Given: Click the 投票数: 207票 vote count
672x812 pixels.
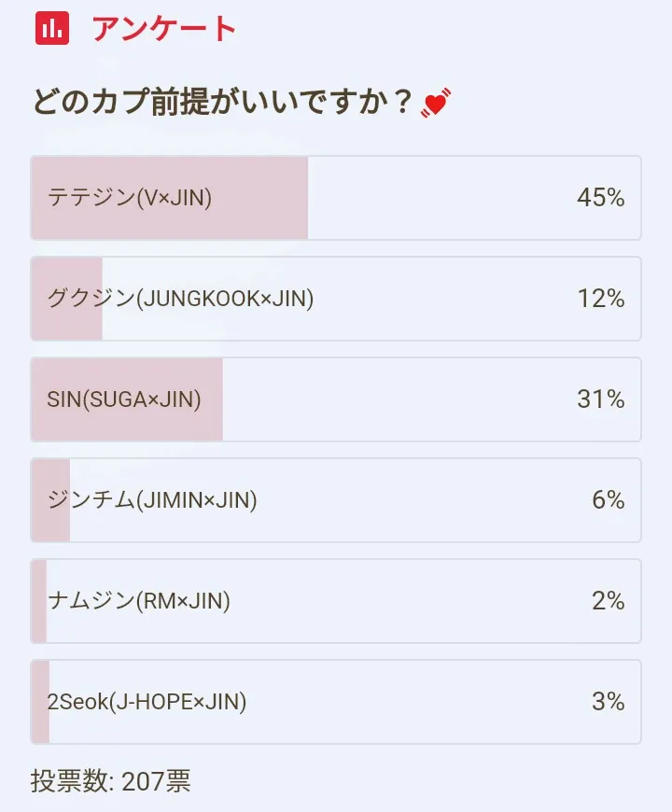Looking at the screenshot, I should 110,781.
